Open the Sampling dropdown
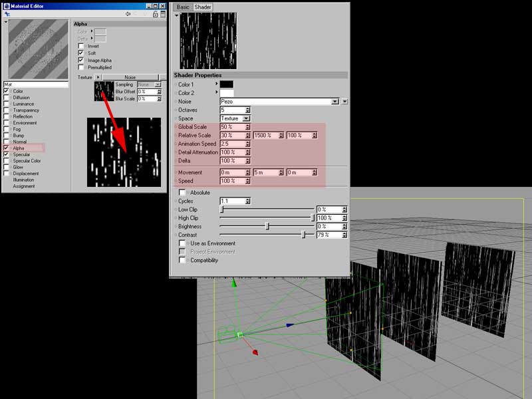The image size is (532, 399). click(x=149, y=84)
